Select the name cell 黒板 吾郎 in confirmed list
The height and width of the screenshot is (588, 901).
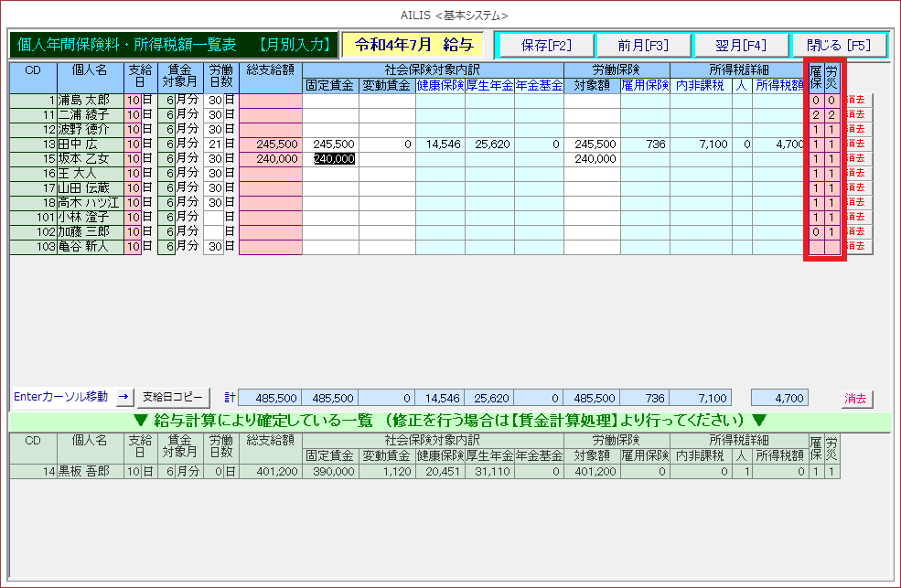tap(90, 472)
